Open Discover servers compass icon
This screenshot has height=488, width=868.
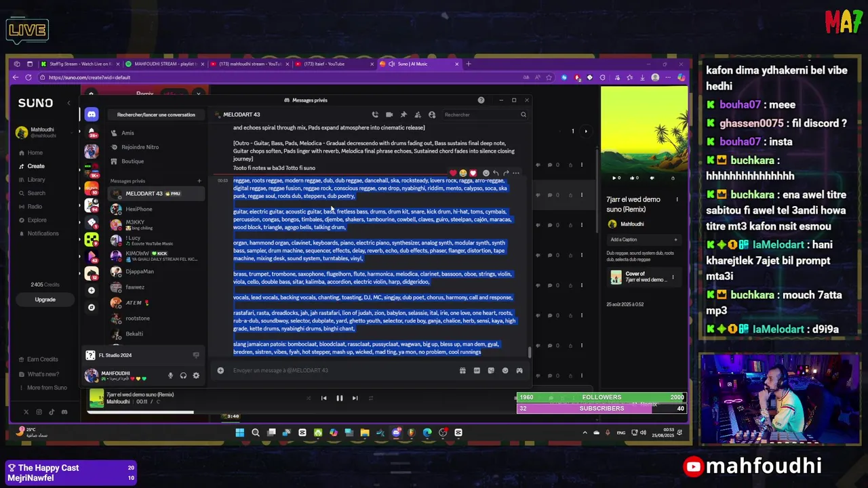point(92,307)
